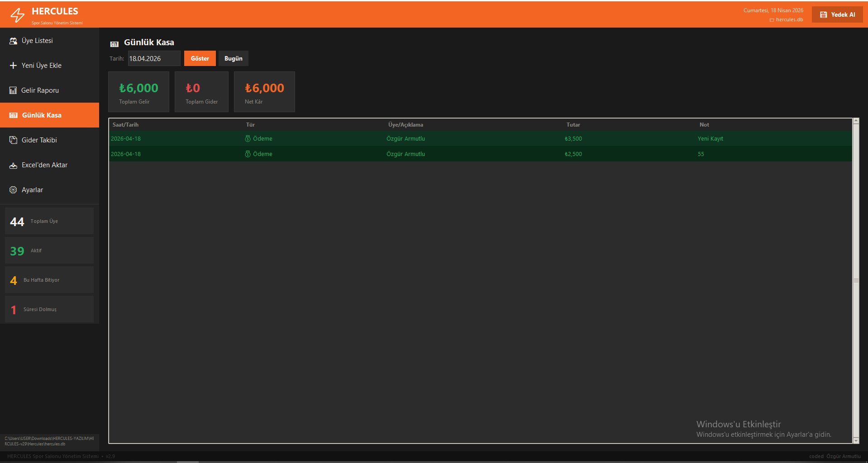Screen dimensions: 868x463
Task: Click the Ayarlar gear icon
Action: click(13, 190)
